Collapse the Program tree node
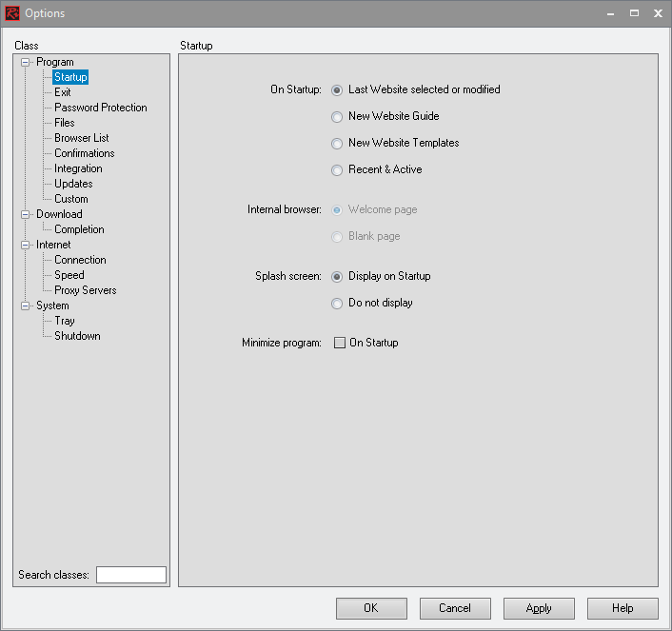672x631 pixels. [26, 62]
